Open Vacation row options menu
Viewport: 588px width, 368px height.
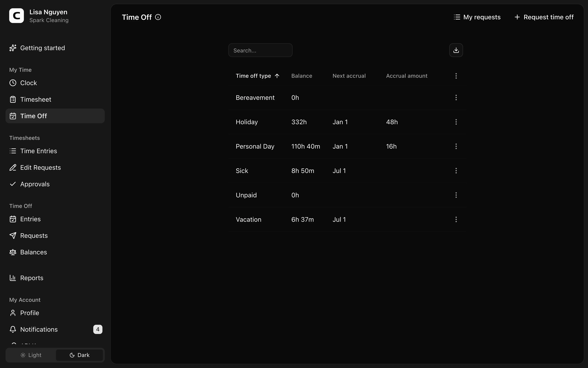coord(456,220)
